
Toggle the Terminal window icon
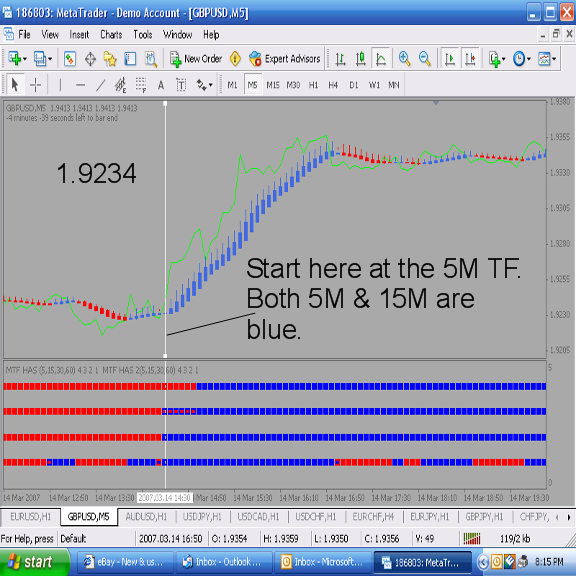pyautogui.click(x=130, y=59)
